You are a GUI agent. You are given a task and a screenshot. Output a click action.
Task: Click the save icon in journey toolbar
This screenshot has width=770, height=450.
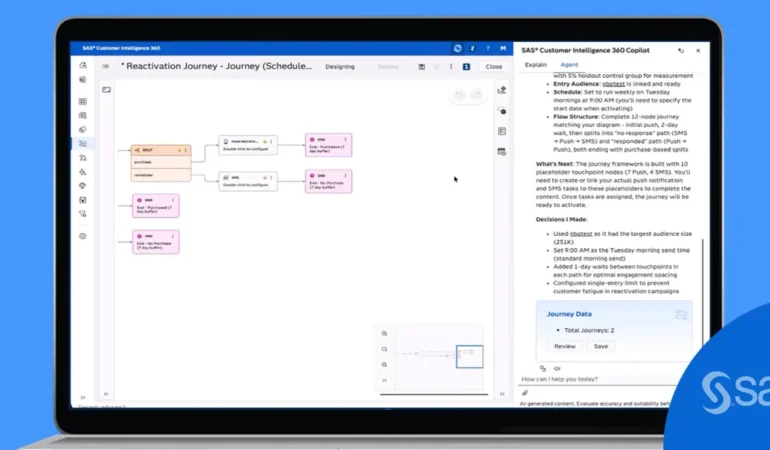(421, 66)
